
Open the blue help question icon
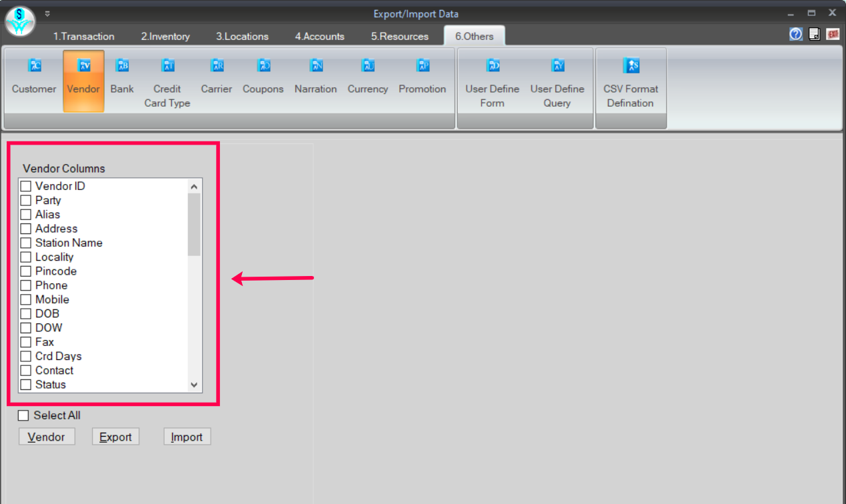coord(795,34)
